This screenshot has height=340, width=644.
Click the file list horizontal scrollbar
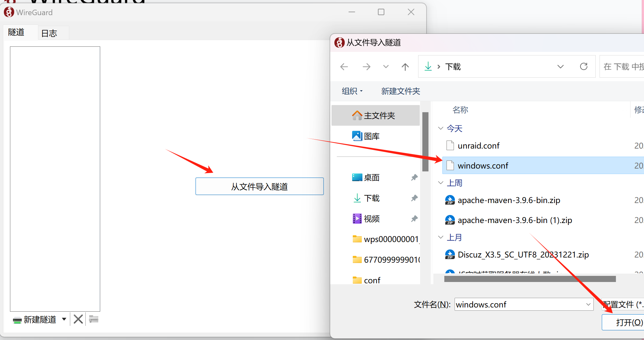530,279
